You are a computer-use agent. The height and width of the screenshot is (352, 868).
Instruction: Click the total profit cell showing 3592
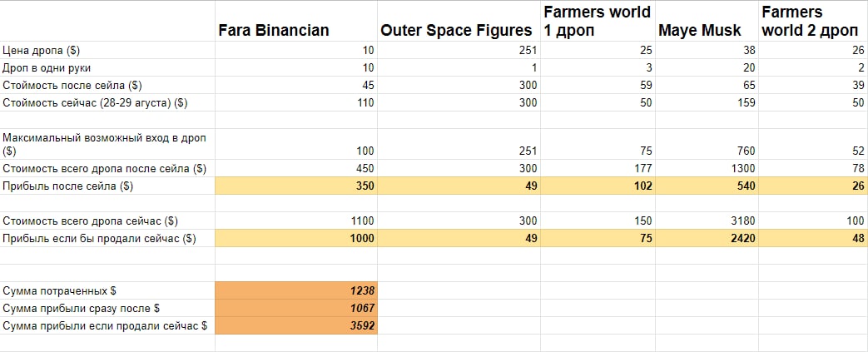point(296,325)
